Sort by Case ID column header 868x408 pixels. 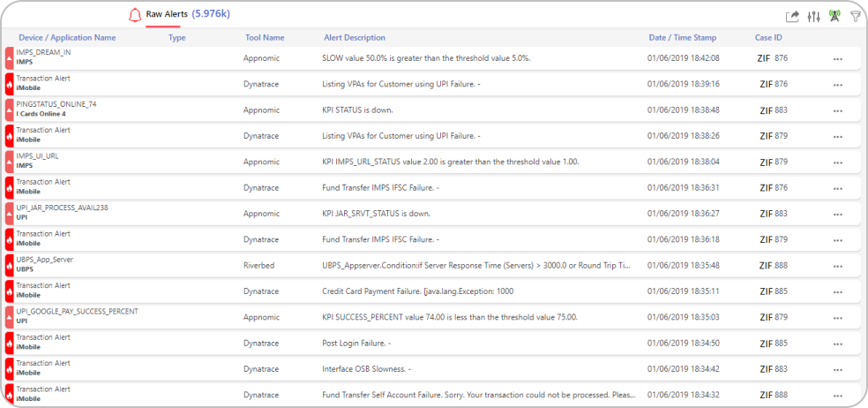(768, 38)
